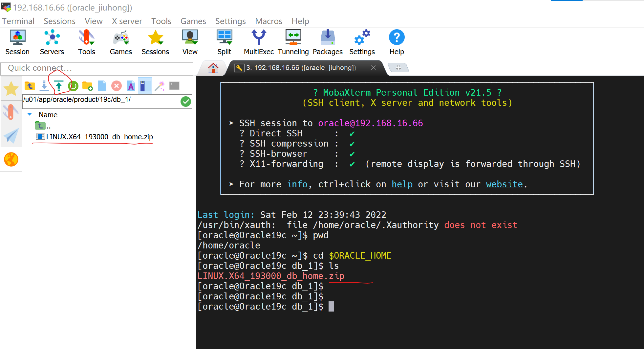
Task: Open the Settings gears toolbar icon
Action: pyautogui.click(x=362, y=42)
